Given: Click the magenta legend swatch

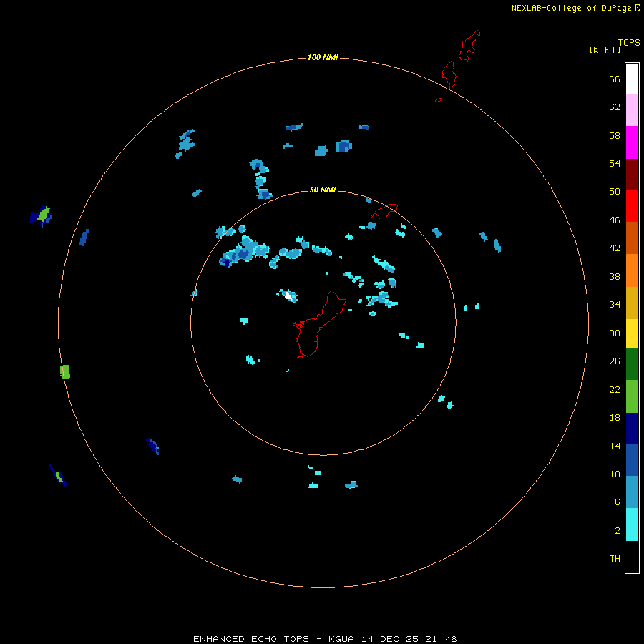Looking at the screenshot, I should pos(632,142).
